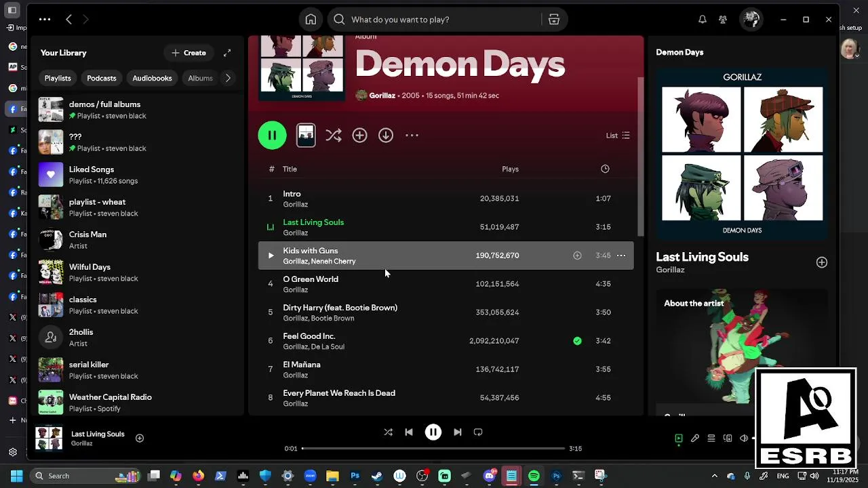
Task: Click the Demon Days cover in Now Playing panel
Action: (742, 153)
